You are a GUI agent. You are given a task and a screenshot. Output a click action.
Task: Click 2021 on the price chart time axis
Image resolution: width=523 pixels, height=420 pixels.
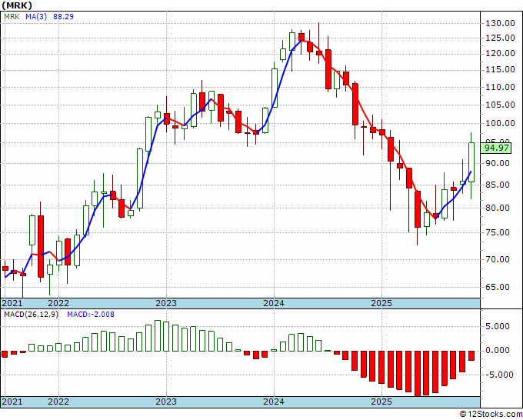point(12,303)
